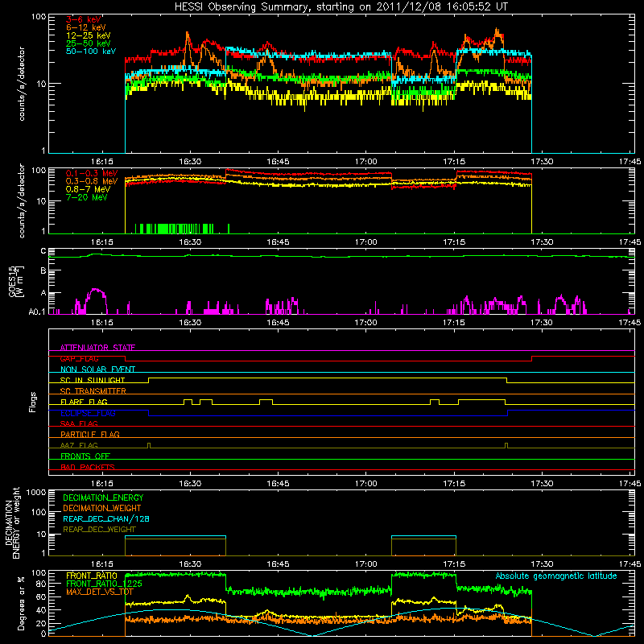Viewport: 644px width, 644px height.
Task: Click the MAX_DET_VS_TOT legend label
Action: coord(99,592)
